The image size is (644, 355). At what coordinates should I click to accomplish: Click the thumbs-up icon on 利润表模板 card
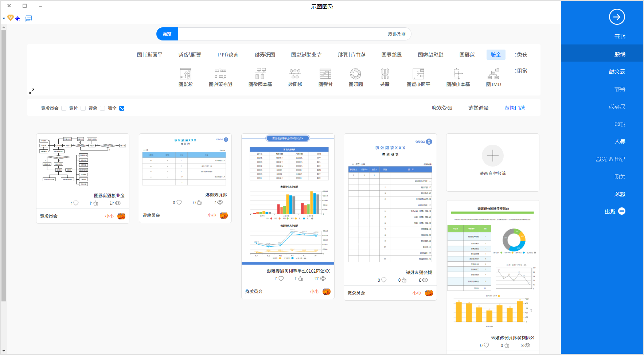coord(199,202)
